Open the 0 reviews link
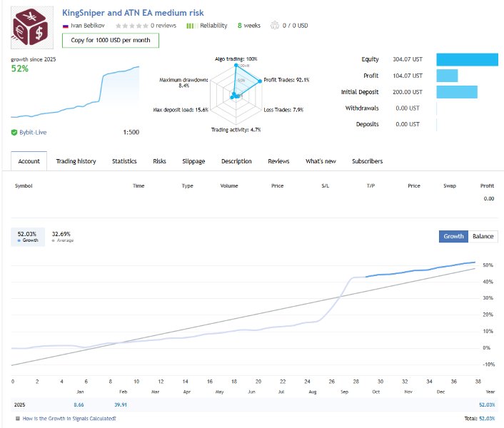504x428 pixels. [x=163, y=26]
